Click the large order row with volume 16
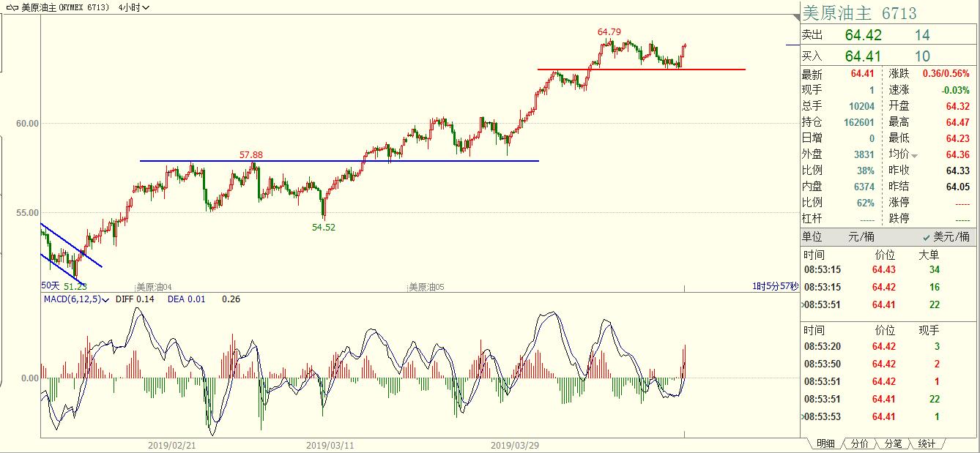Viewport: 980px width, 453px height. pyautogui.click(x=889, y=288)
